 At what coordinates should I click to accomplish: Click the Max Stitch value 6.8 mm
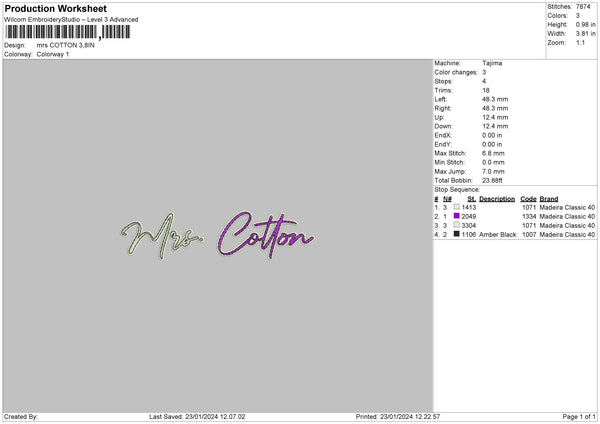tap(493, 153)
